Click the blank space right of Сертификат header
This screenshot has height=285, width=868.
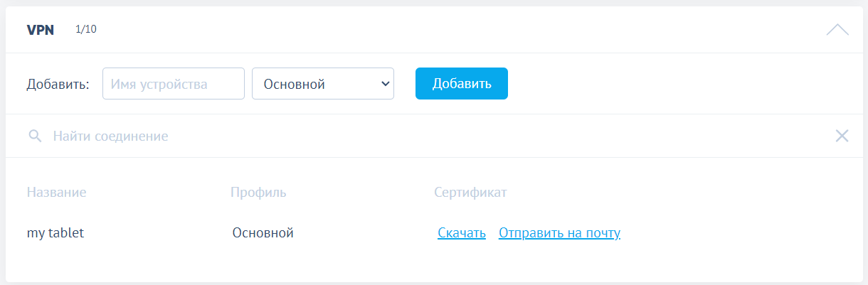[676, 193]
